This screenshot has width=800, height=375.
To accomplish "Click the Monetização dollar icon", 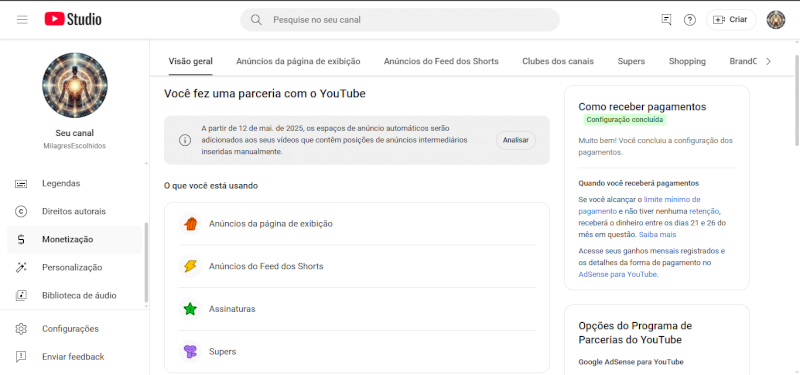I will (x=21, y=239).
